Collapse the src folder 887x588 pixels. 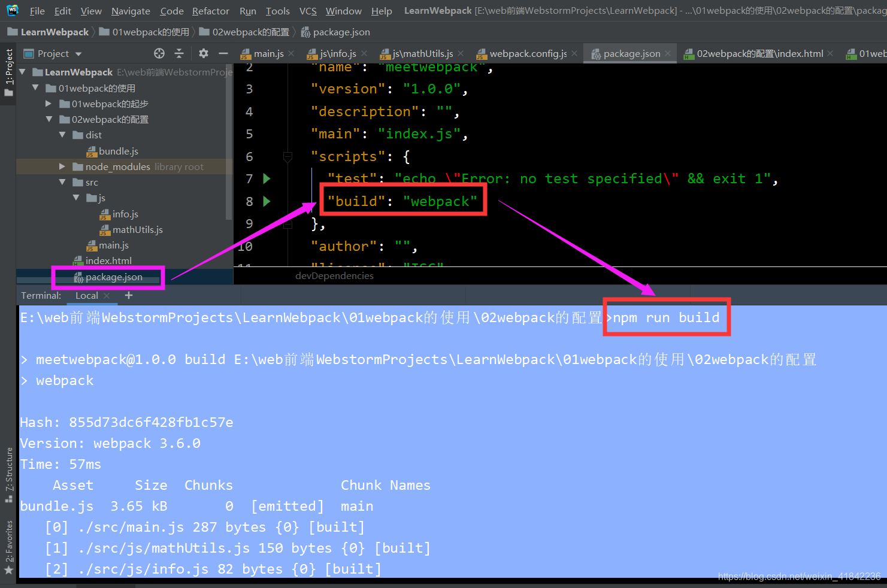point(62,182)
